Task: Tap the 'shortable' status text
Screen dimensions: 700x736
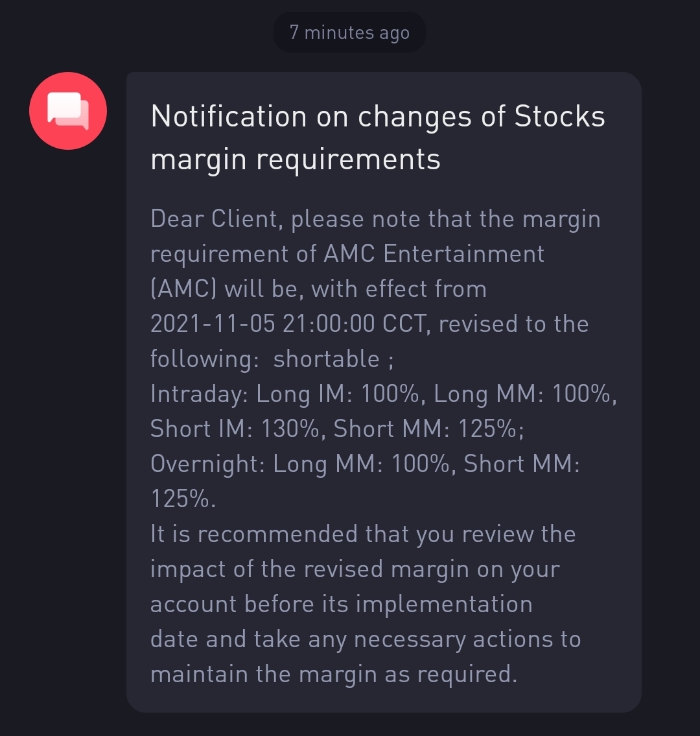Action: [326, 359]
